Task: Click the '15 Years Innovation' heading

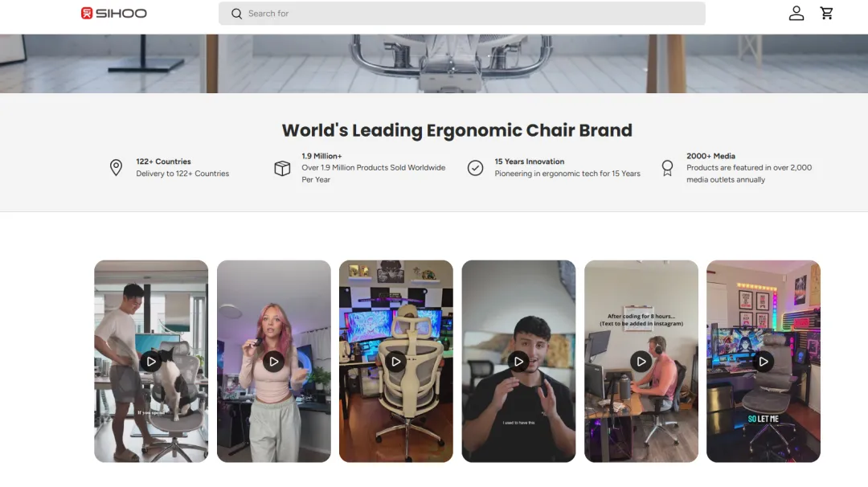Action: 529,162
